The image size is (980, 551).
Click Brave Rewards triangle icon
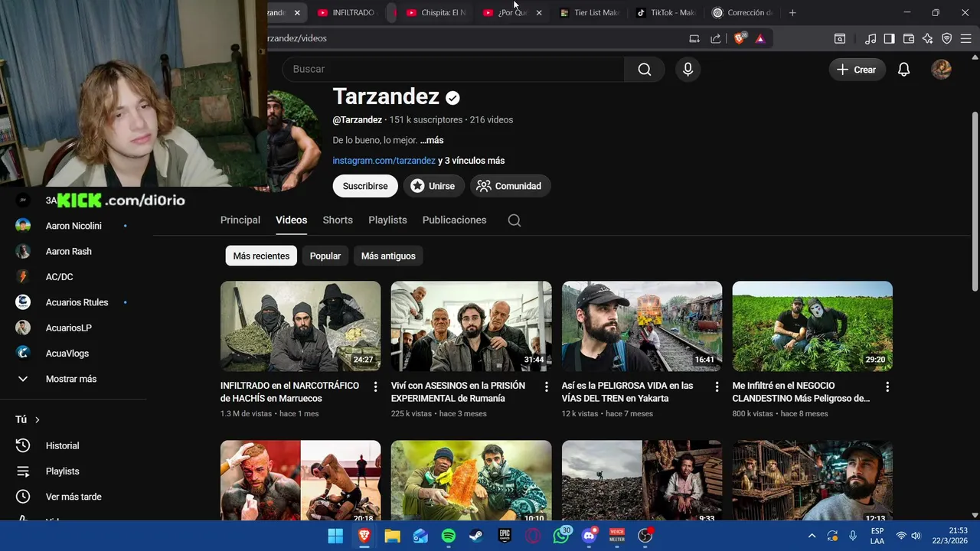[x=760, y=38]
